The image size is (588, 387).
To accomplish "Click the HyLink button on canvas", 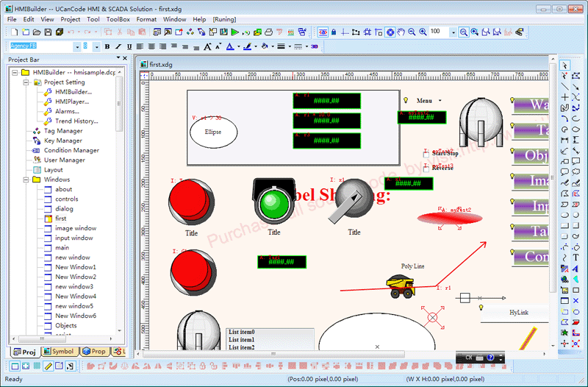I will tap(518, 313).
